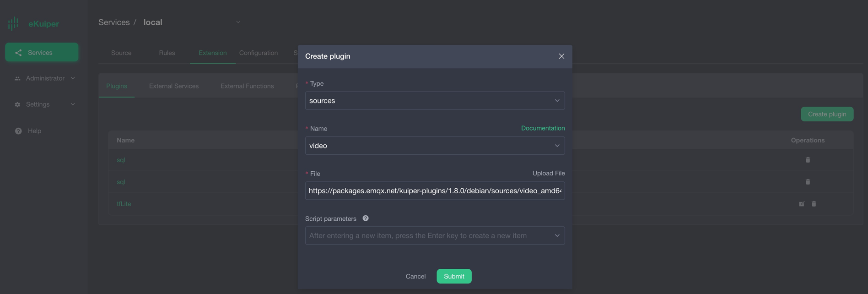
Task: Click the Services share icon in sidebar
Action: [18, 53]
